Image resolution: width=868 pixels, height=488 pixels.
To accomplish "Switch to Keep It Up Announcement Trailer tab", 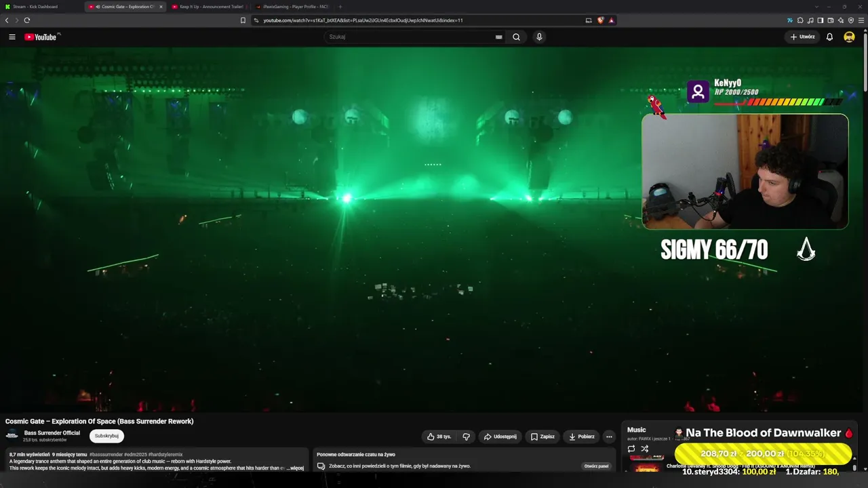I will tap(207, 7).
